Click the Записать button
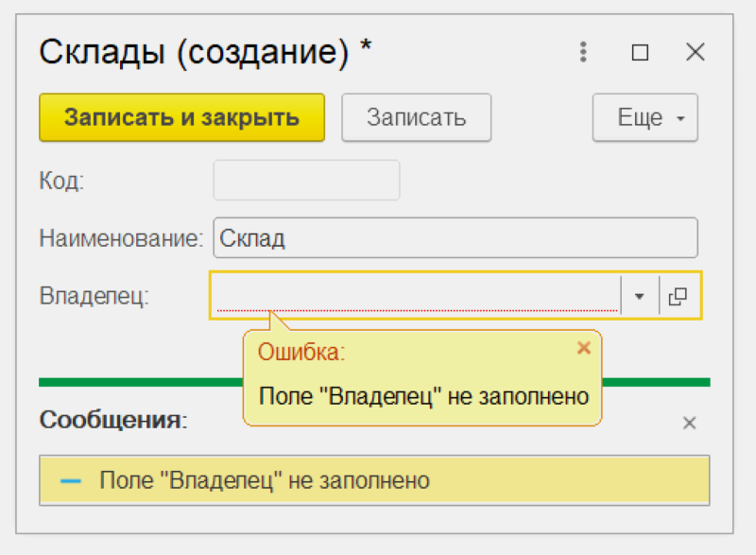Image resolution: width=756 pixels, height=555 pixels. click(417, 117)
